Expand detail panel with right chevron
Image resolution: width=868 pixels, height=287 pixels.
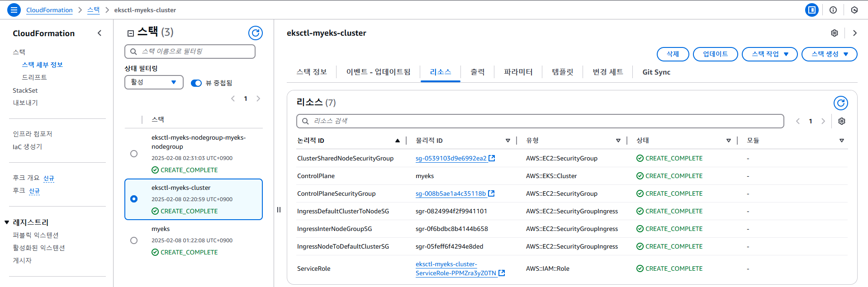(855, 33)
